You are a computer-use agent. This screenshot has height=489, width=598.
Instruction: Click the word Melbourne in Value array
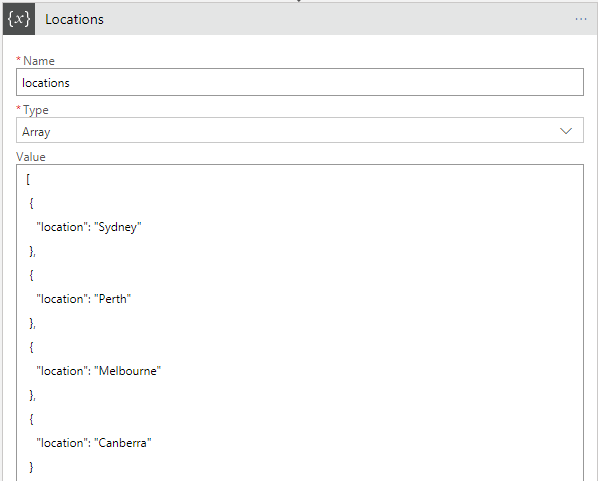click(127, 371)
